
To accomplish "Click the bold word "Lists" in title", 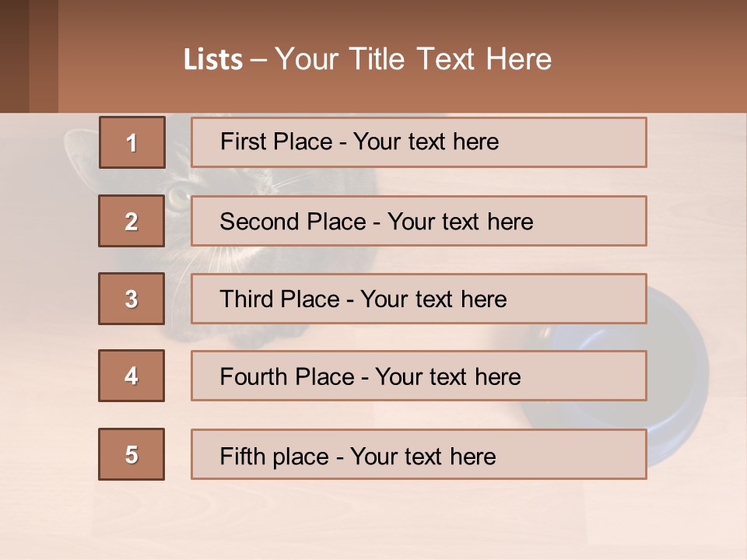I will click(212, 59).
